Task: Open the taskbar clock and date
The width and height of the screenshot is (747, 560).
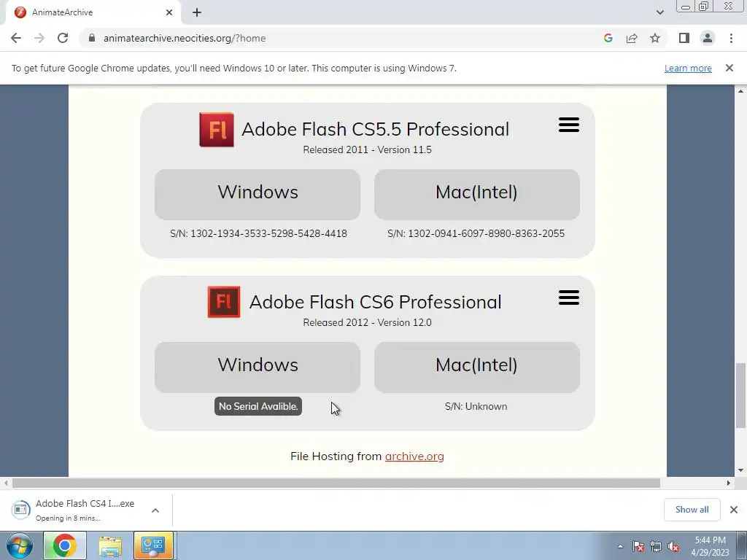Action: click(710, 546)
